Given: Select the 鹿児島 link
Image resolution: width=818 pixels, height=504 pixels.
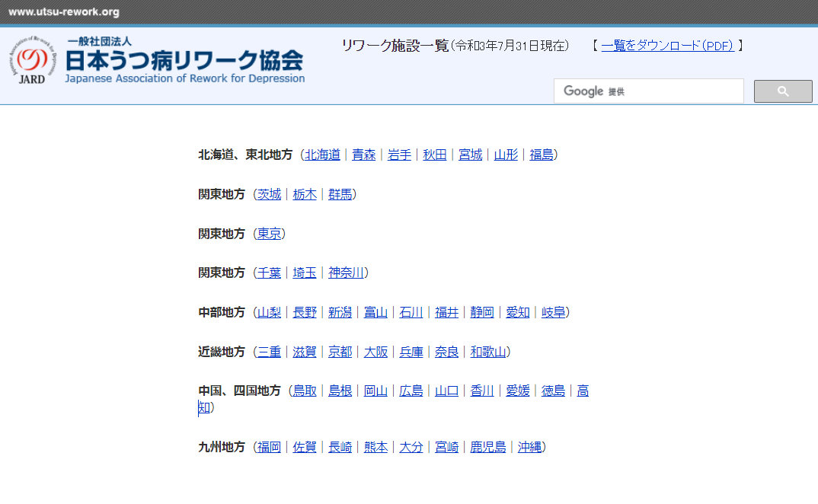Looking at the screenshot, I should pyautogui.click(x=488, y=447).
